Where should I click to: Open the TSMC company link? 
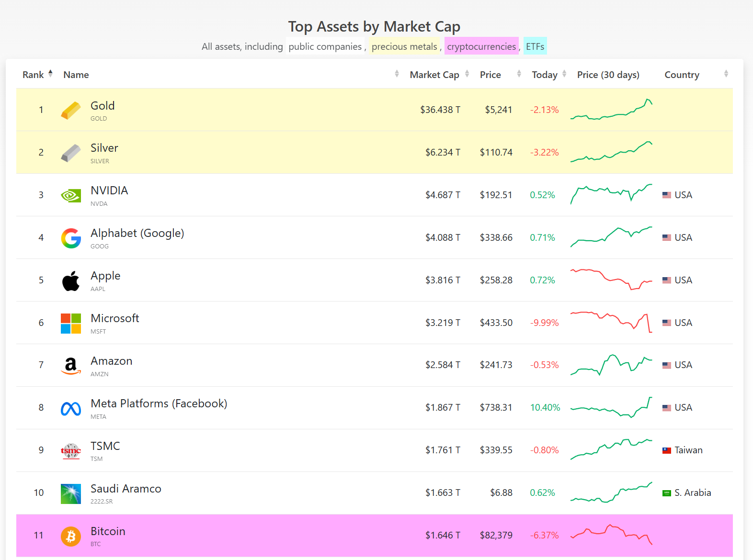(105, 446)
